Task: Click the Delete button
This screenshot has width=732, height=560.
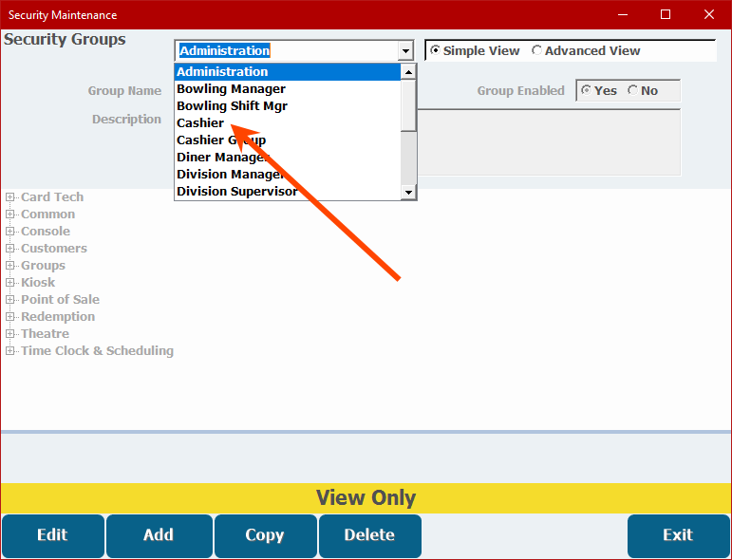Action: pos(369,535)
